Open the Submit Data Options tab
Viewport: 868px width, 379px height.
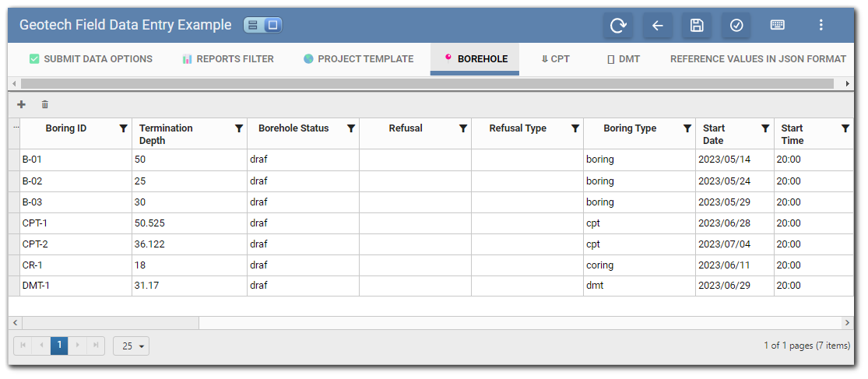tap(90, 58)
